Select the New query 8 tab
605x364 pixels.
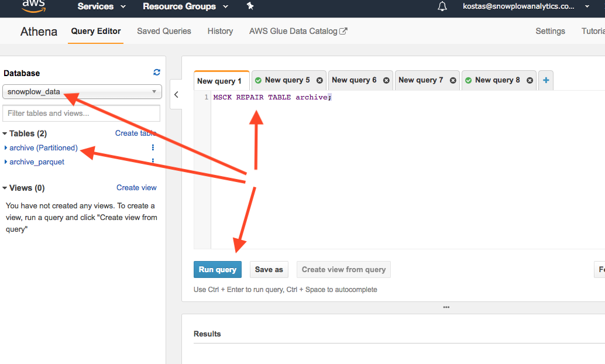point(497,80)
